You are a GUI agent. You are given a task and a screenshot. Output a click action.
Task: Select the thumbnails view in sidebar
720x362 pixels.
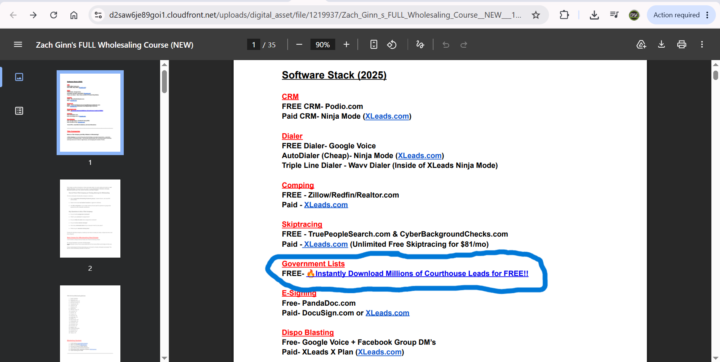click(19, 77)
